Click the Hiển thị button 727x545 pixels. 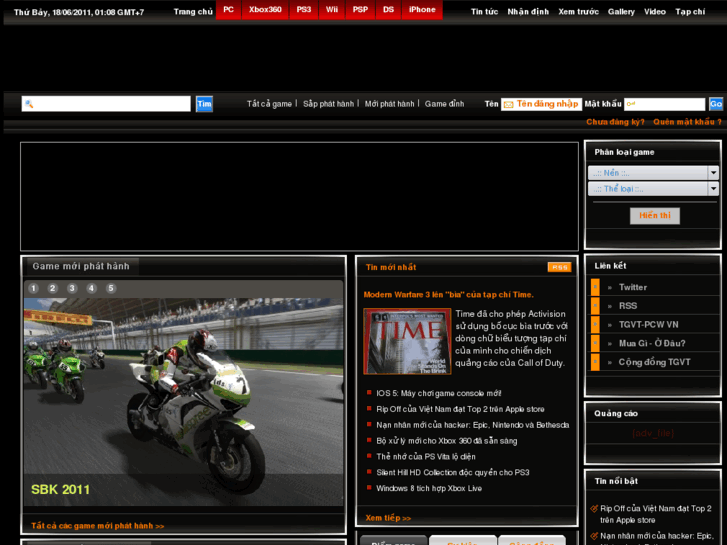(655, 216)
